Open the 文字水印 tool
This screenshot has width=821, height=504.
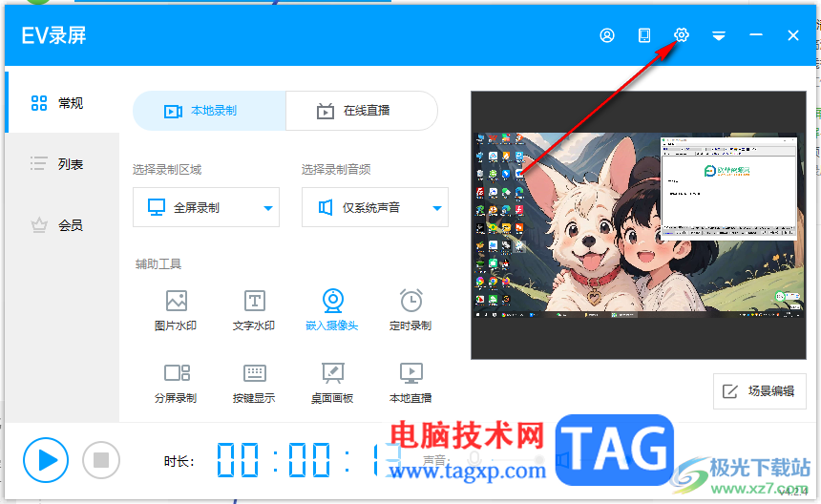pos(254,310)
